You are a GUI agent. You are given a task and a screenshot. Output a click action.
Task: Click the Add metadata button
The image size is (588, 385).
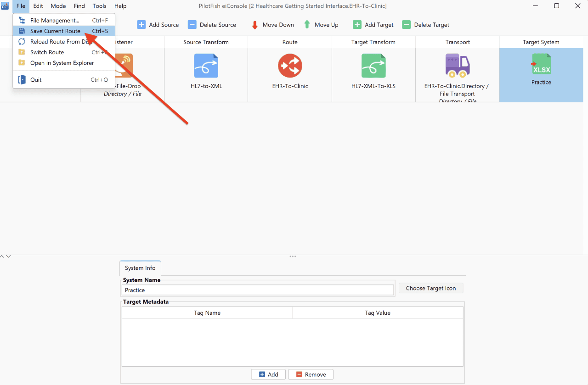[x=268, y=374]
